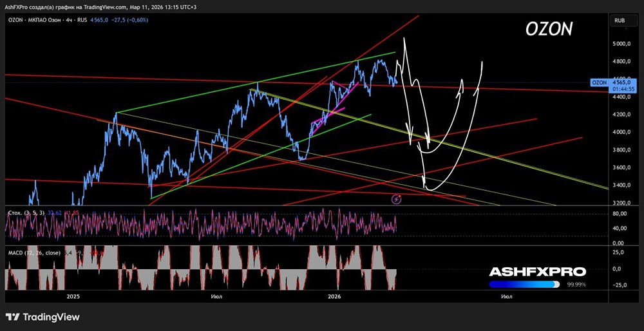Click the Июл label between 2025 and 2026
This screenshot has height=331, width=644.
[216, 296]
